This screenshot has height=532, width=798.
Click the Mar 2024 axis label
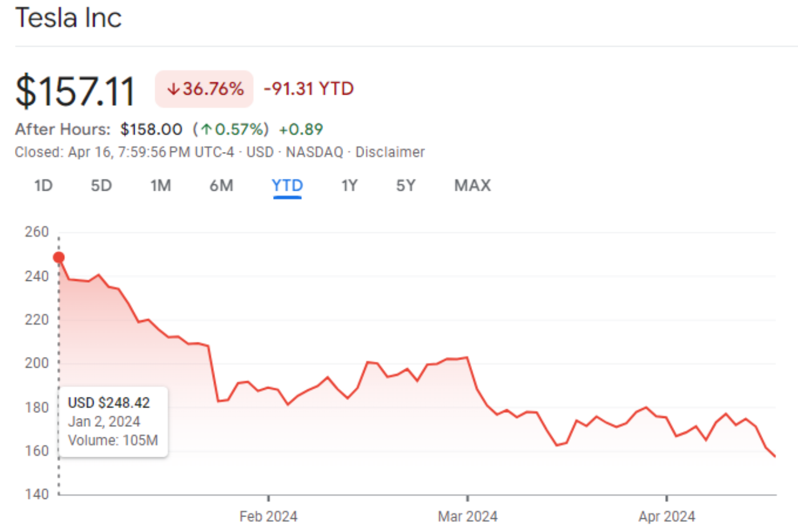click(x=468, y=516)
